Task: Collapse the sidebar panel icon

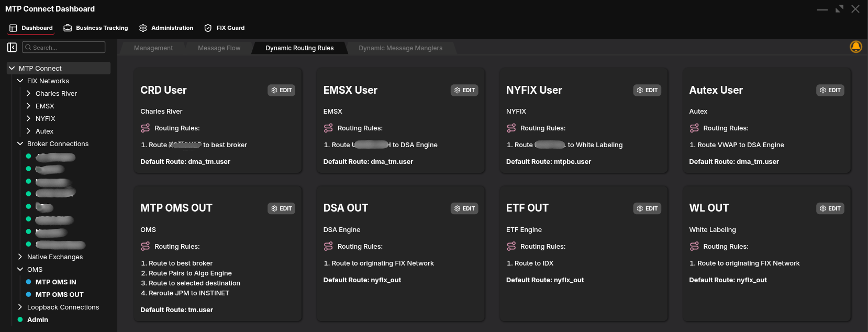Action: click(12, 47)
